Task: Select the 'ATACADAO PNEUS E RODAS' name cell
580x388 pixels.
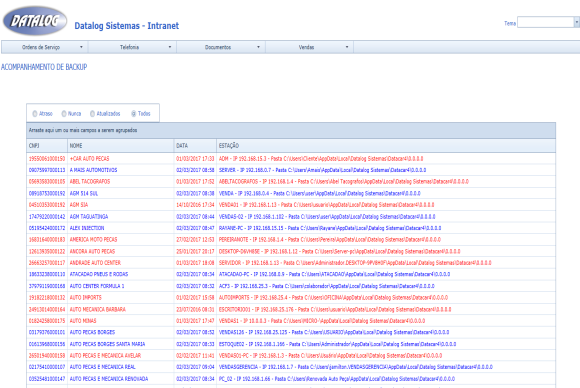Action: coord(121,274)
